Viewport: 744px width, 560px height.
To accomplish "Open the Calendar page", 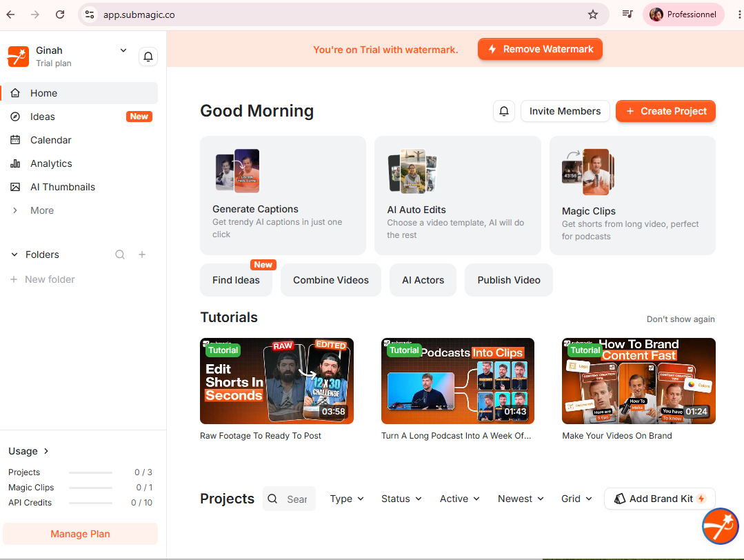I will [x=80, y=140].
